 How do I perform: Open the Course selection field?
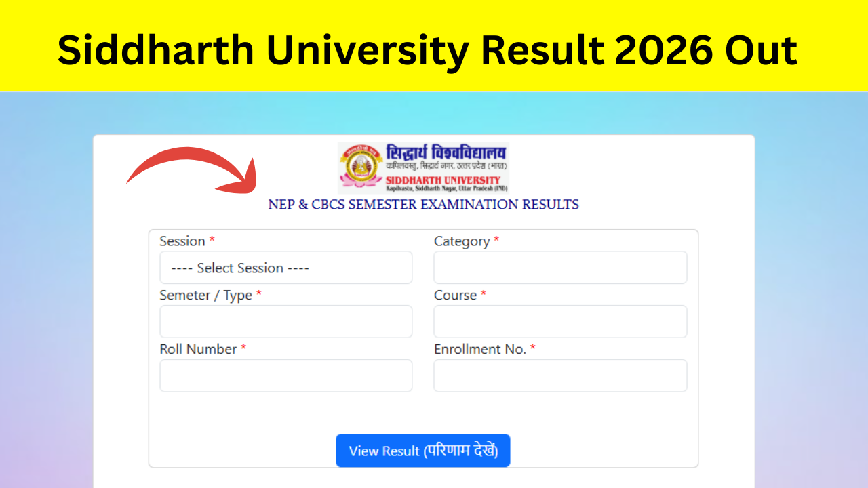pyautogui.click(x=560, y=321)
